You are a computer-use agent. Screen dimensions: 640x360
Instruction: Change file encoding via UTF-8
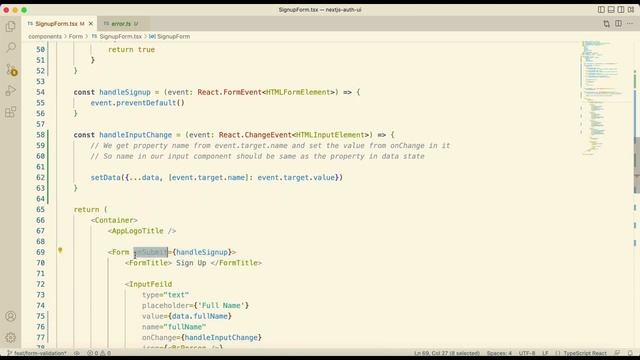pyautogui.click(x=527, y=353)
